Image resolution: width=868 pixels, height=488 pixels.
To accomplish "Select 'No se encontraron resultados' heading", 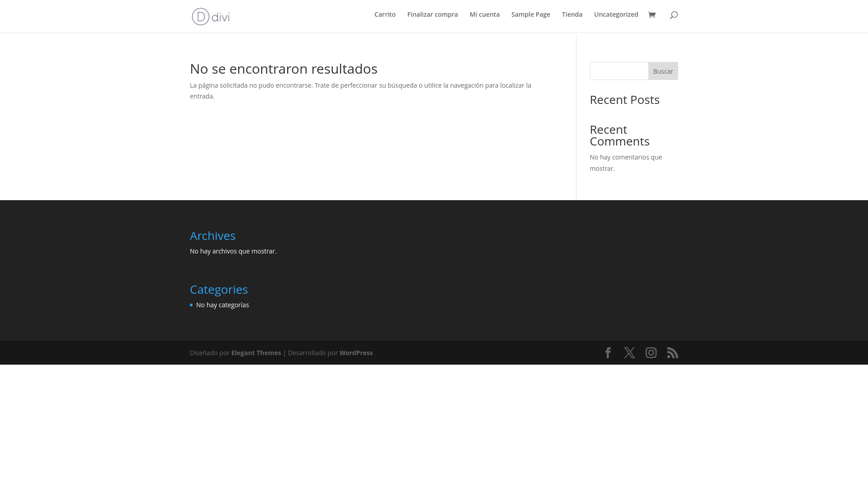I will coord(283,69).
